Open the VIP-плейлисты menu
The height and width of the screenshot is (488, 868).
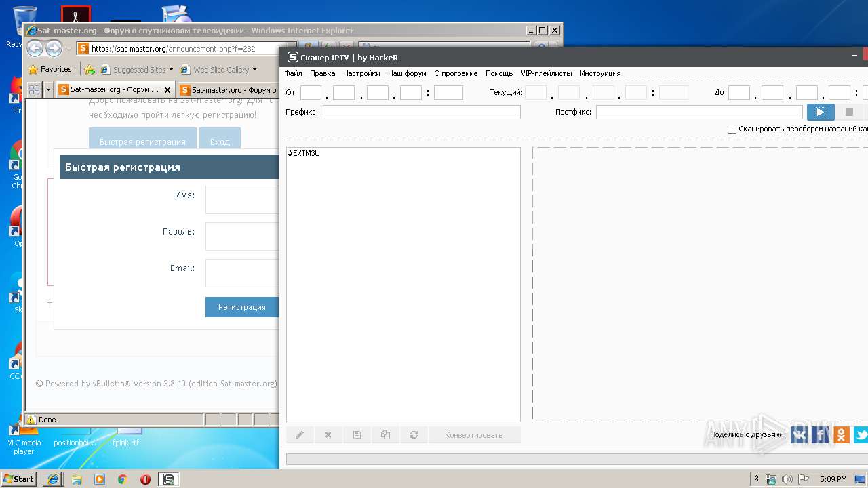[547, 73]
